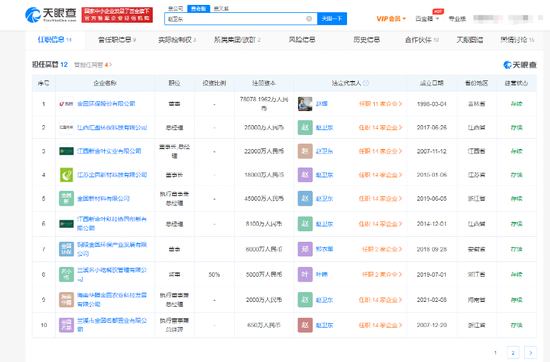Click the photo avatar in the 1998-03-04 row
Viewport: 550px width, 362px height.
point(305,104)
